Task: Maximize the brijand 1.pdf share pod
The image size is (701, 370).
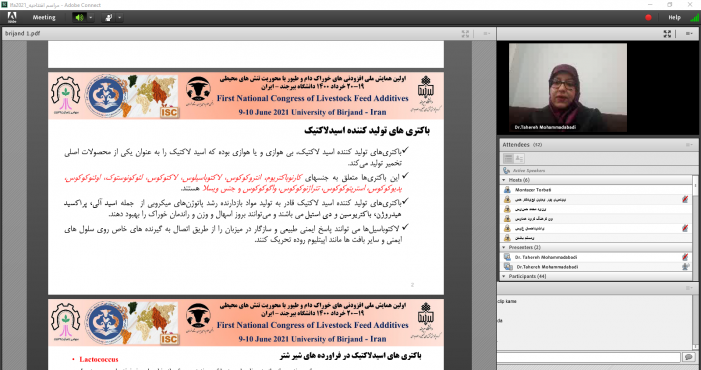Action: pyautogui.click(x=465, y=34)
